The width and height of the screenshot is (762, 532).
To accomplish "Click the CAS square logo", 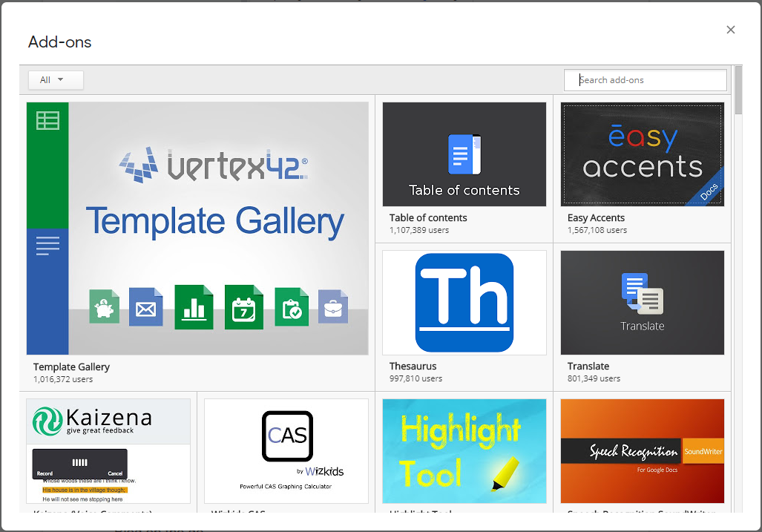I will (x=287, y=436).
